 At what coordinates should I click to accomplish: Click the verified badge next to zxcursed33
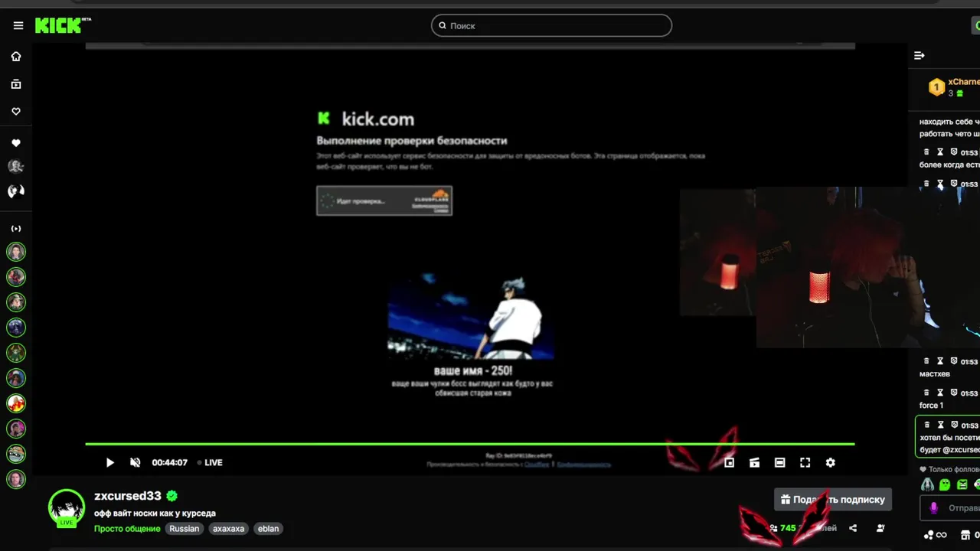pyautogui.click(x=172, y=496)
